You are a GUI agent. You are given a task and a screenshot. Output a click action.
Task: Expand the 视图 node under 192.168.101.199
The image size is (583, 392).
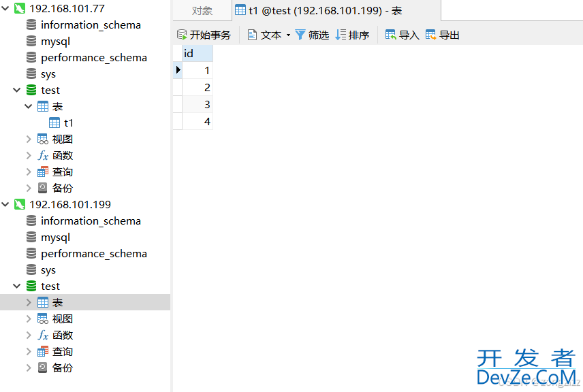[x=28, y=318]
